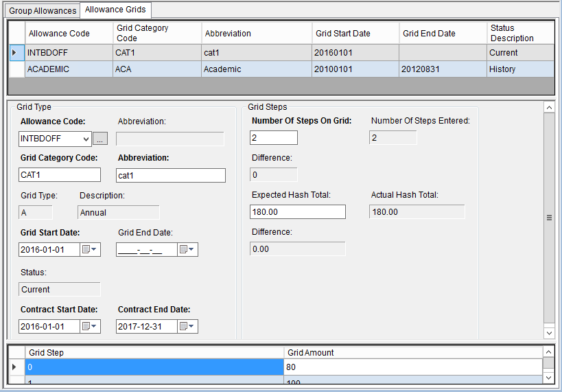562x392 pixels.
Task: Select the ACADEMIC row in the grid
Action: pyautogui.click(x=69, y=69)
